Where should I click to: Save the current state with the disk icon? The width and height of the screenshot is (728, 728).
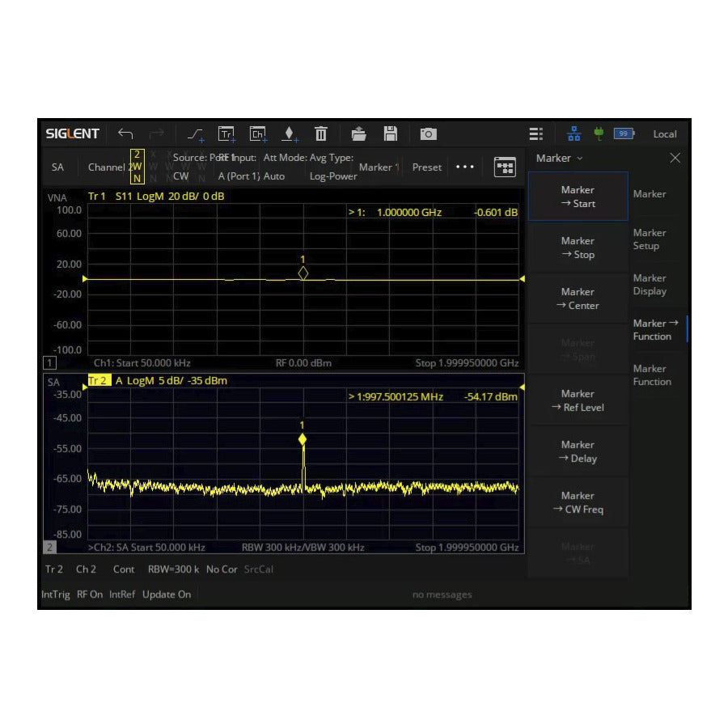point(391,133)
